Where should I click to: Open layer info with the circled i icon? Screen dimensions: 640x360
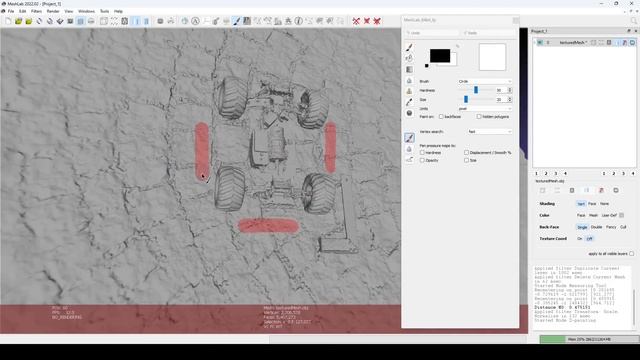coord(298,21)
